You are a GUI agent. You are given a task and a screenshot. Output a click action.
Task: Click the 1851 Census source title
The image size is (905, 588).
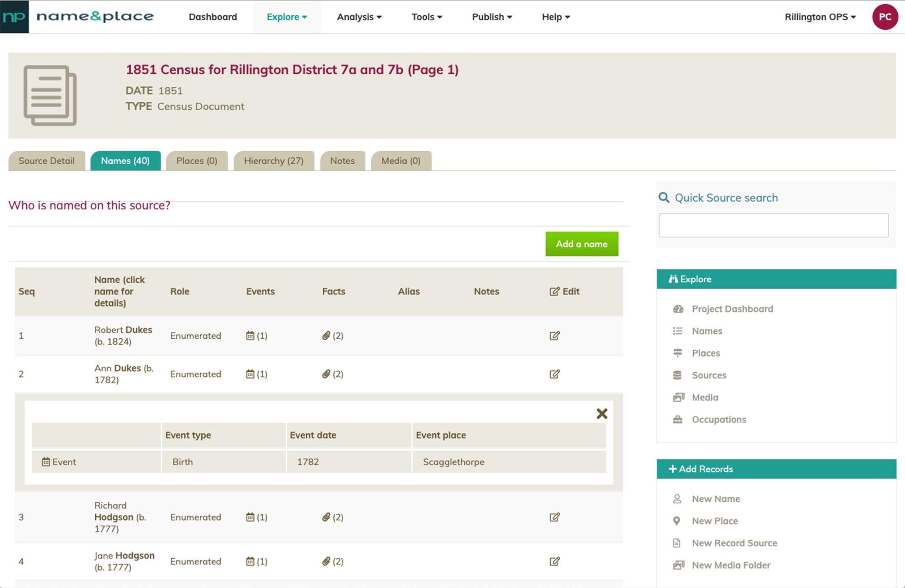pos(292,70)
